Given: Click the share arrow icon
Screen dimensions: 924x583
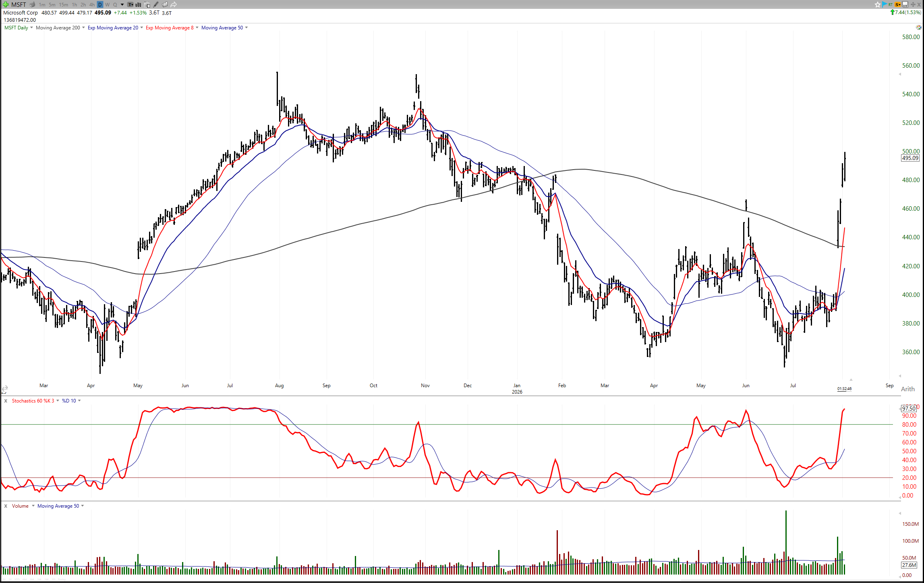Looking at the screenshot, I should coord(174,4).
